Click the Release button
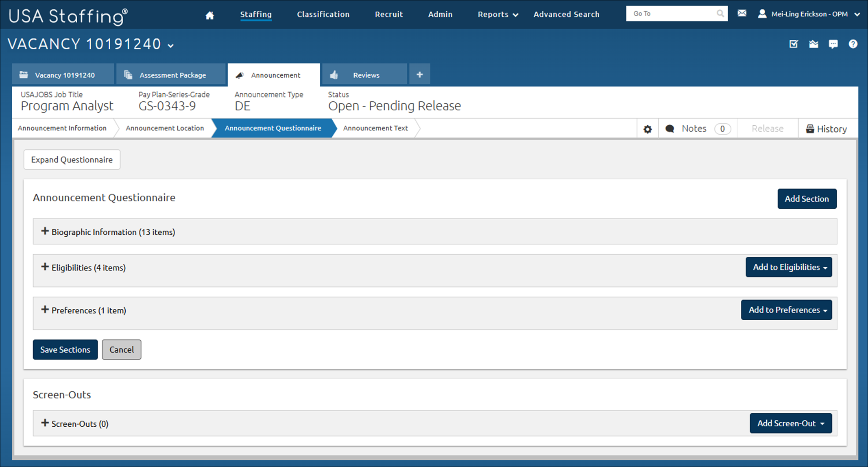This screenshot has width=868, height=467. pyautogui.click(x=767, y=129)
